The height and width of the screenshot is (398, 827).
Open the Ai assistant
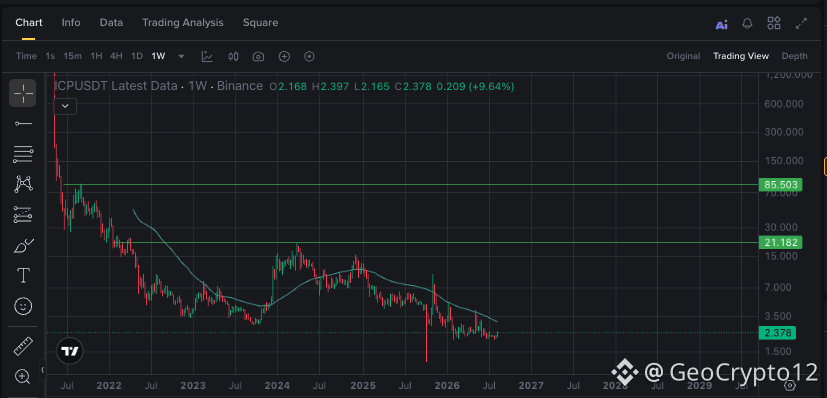(x=722, y=24)
